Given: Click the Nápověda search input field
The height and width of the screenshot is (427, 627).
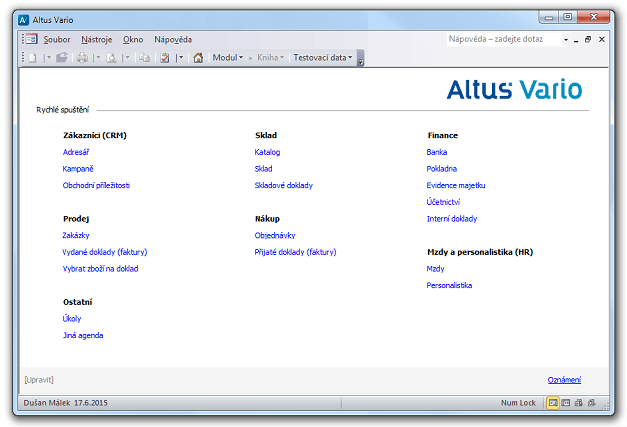Looking at the screenshot, I should pyautogui.click(x=504, y=39).
